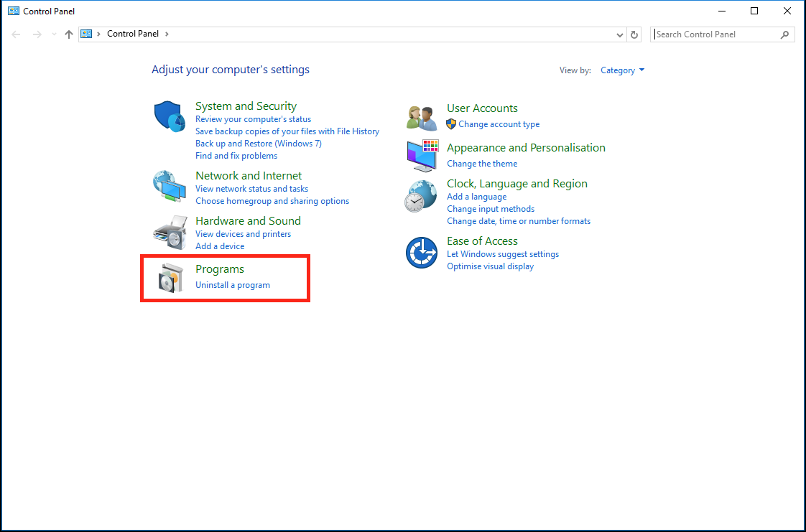Viewport: 806px width, 532px height.
Task: Open the Programs category heading
Action: [220, 269]
